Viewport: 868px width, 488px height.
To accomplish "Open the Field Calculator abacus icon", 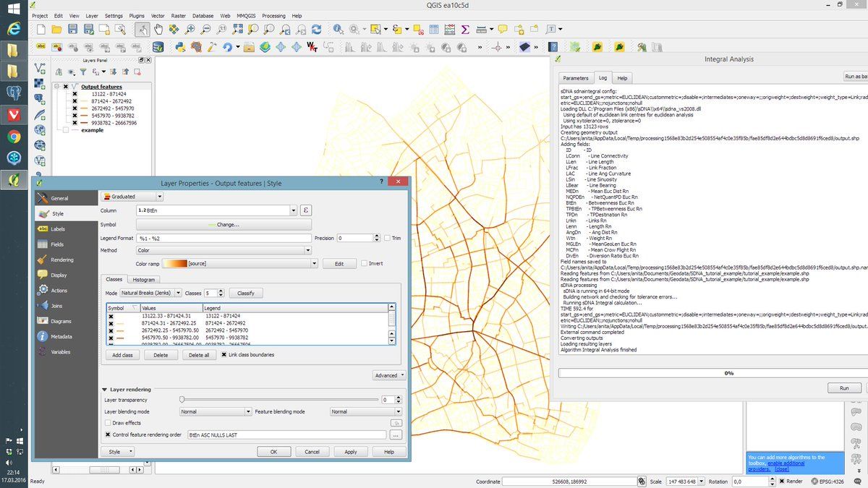I will click(449, 30).
